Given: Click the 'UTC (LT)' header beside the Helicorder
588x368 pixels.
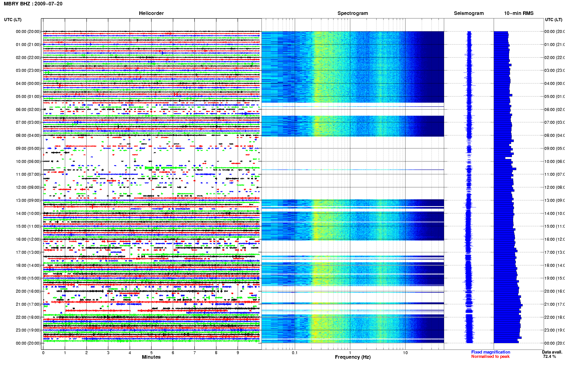Looking at the screenshot, I should 13,19.
